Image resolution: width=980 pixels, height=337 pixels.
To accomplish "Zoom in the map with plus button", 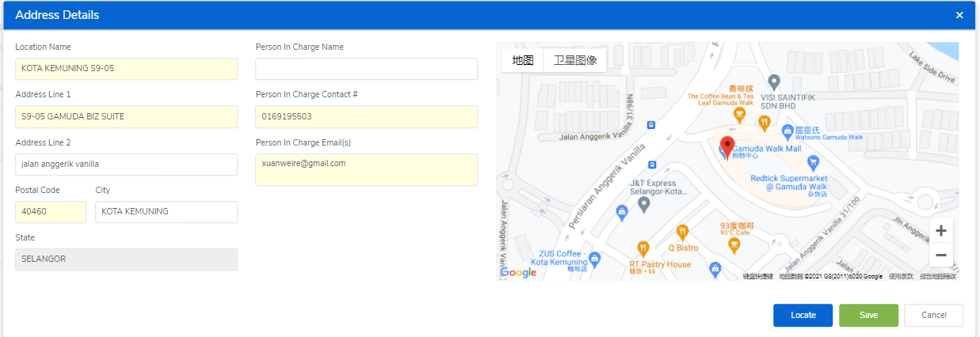I will point(940,231).
